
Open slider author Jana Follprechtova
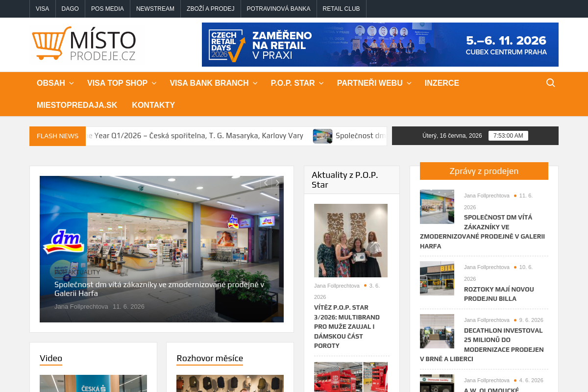coord(81,307)
